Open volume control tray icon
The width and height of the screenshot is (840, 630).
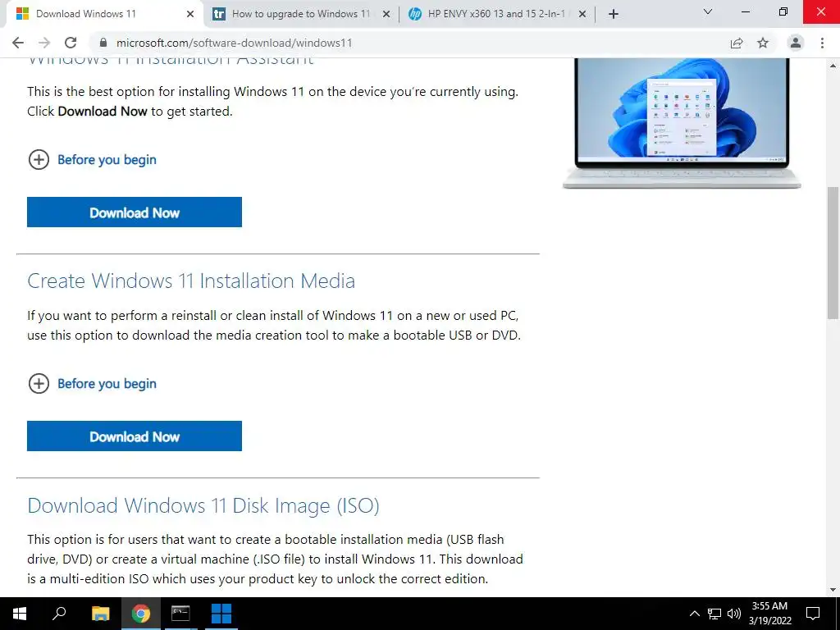[734, 614]
